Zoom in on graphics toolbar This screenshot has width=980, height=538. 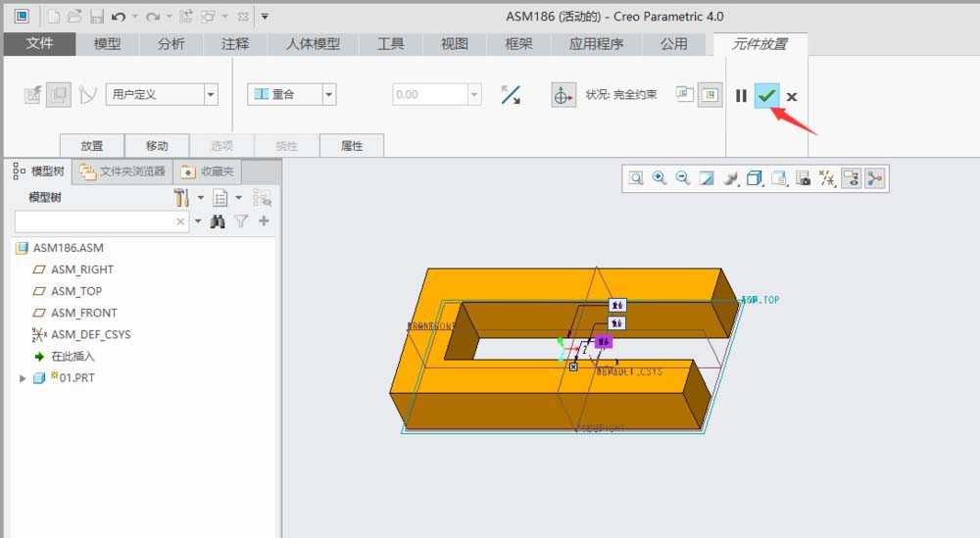pyautogui.click(x=660, y=178)
